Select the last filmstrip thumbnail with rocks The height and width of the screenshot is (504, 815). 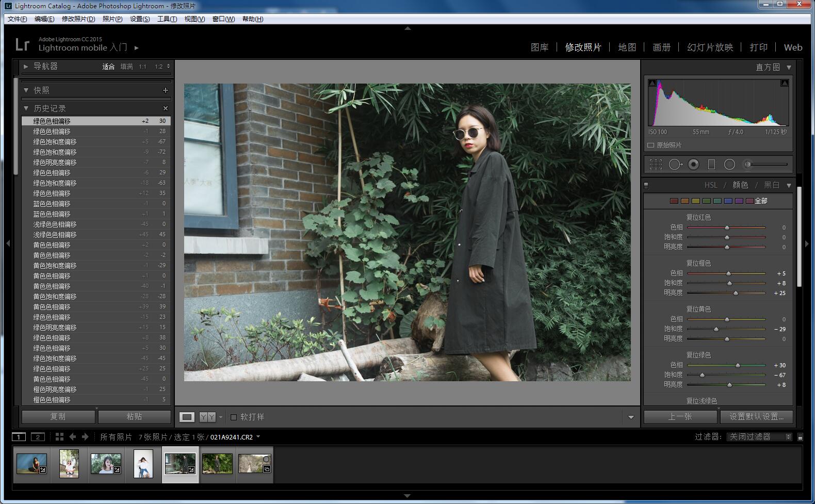(x=255, y=464)
